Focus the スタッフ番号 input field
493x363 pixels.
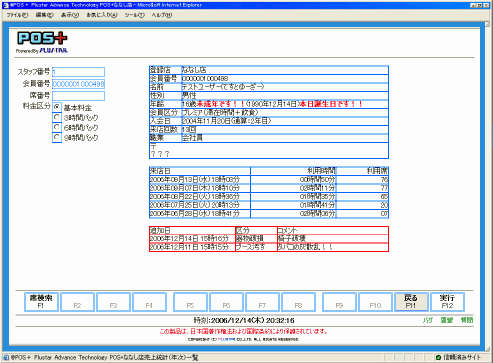coord(78,72)
